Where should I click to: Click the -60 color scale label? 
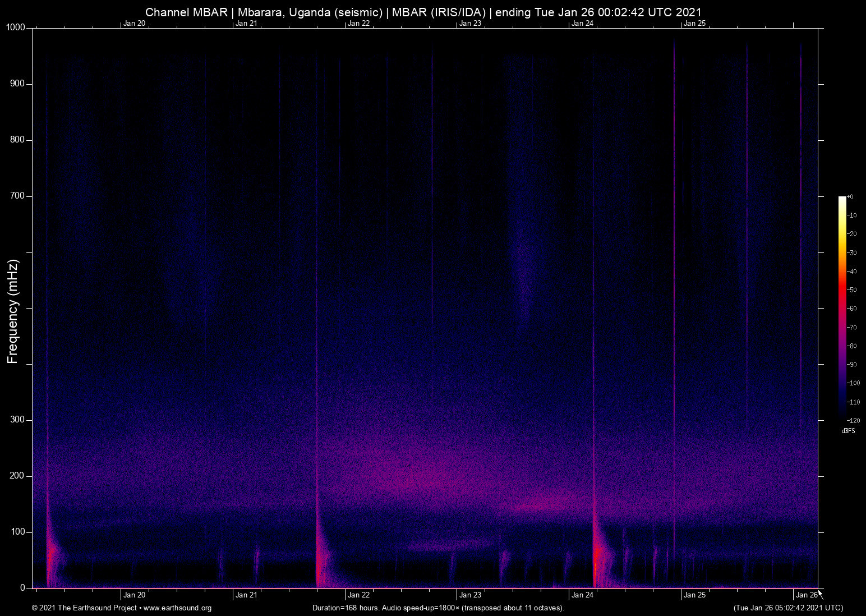pyautogui.click(x=851, y=309)
